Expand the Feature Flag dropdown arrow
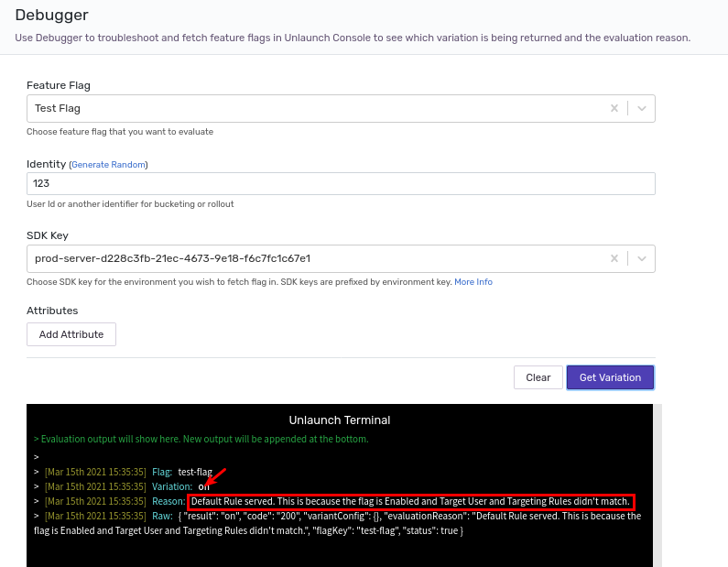The image size is (728, 567). [642, 108]
